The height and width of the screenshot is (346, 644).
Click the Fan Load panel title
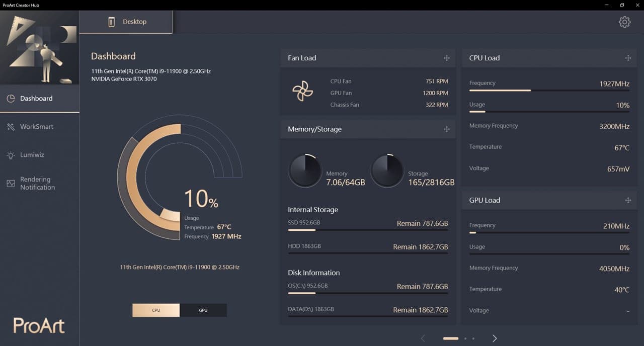pos(302,58)
